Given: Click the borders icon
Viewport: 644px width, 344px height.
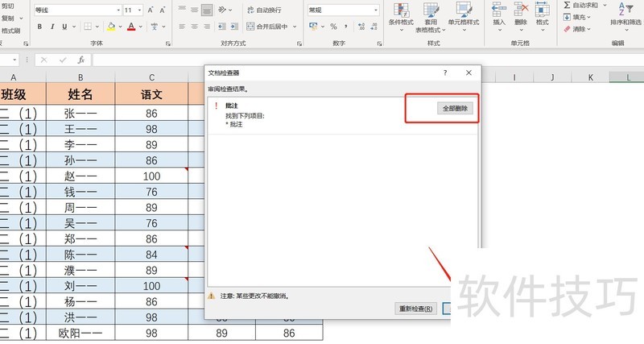Looking at the screenshot, I should click(x=88, y=27).
